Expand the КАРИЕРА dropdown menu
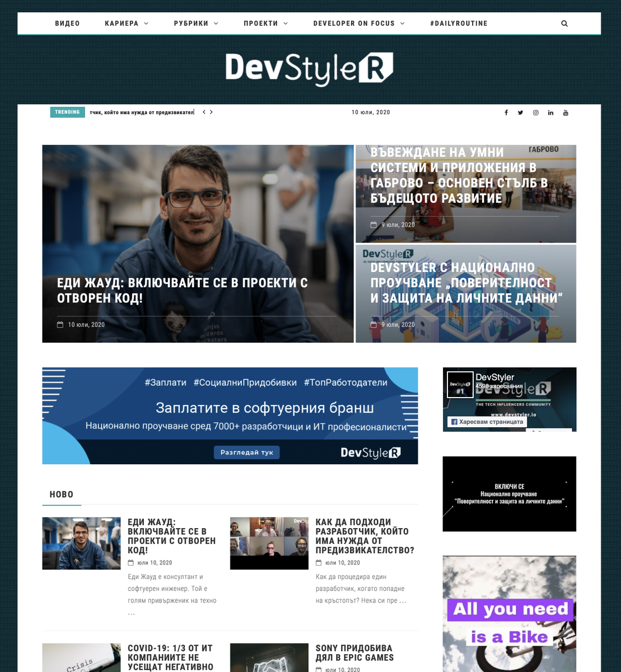Image resolution: width=621 pixels, height=672 pixels. click(x=127, y=24)
